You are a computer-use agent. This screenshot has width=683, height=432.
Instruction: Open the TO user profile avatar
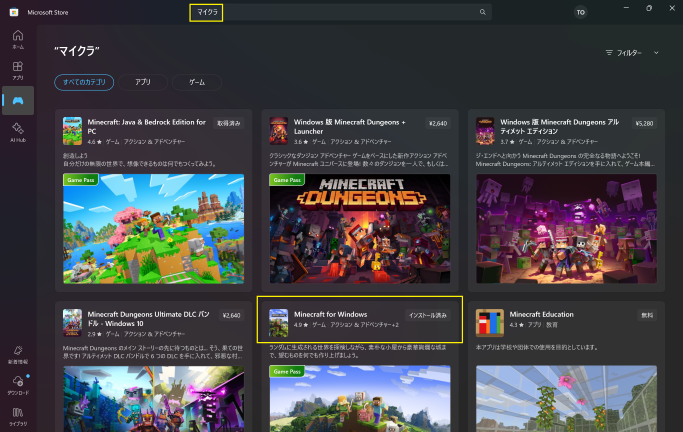point(581,13)
